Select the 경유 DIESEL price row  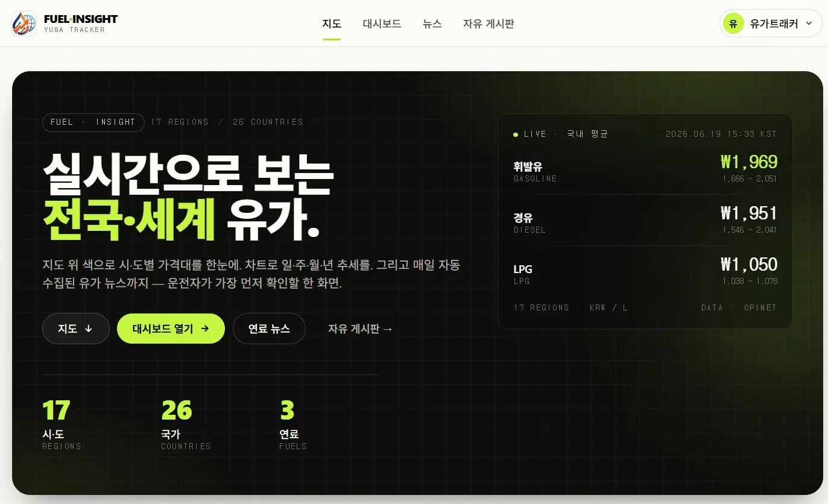[x=645, y=221]
